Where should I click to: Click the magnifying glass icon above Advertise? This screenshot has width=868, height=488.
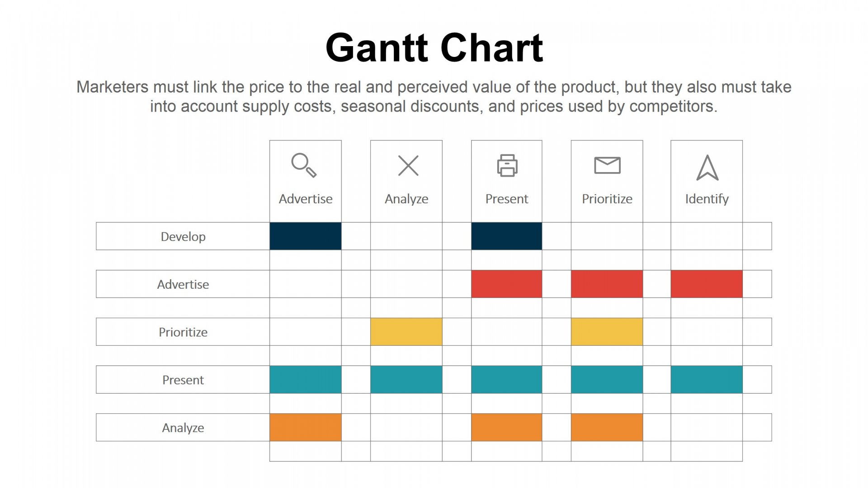point(304,165)
